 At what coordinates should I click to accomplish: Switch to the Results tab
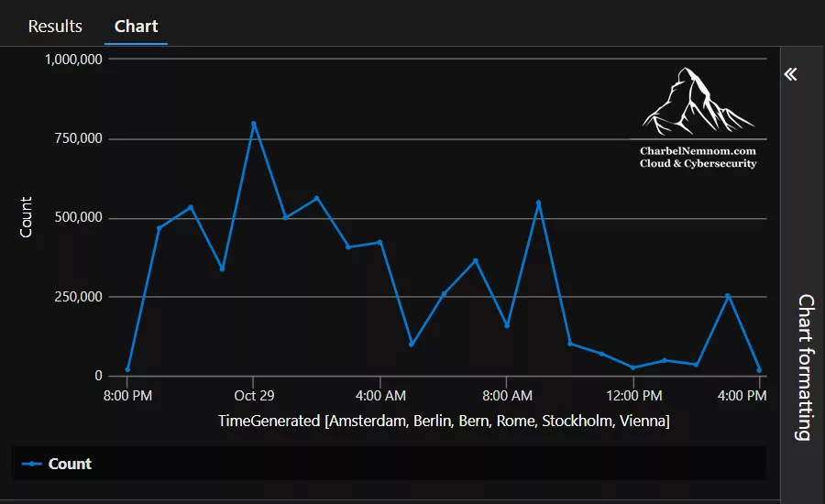point(55,27)
